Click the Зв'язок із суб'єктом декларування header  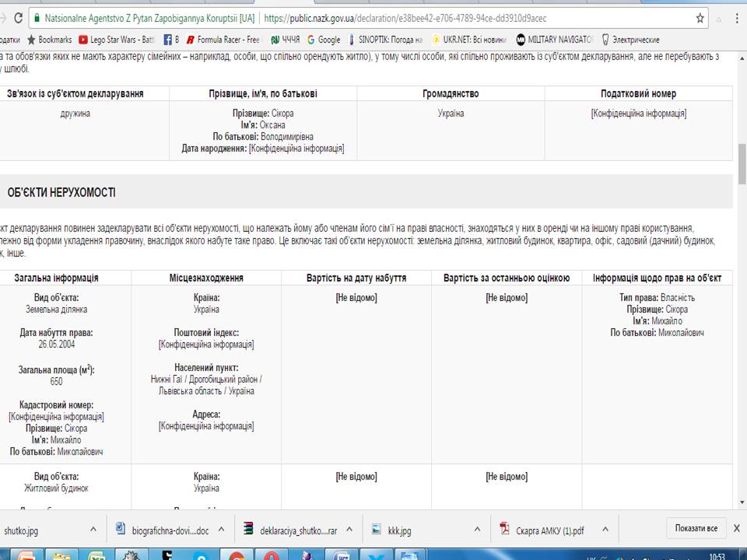click(x=75, y=94)
